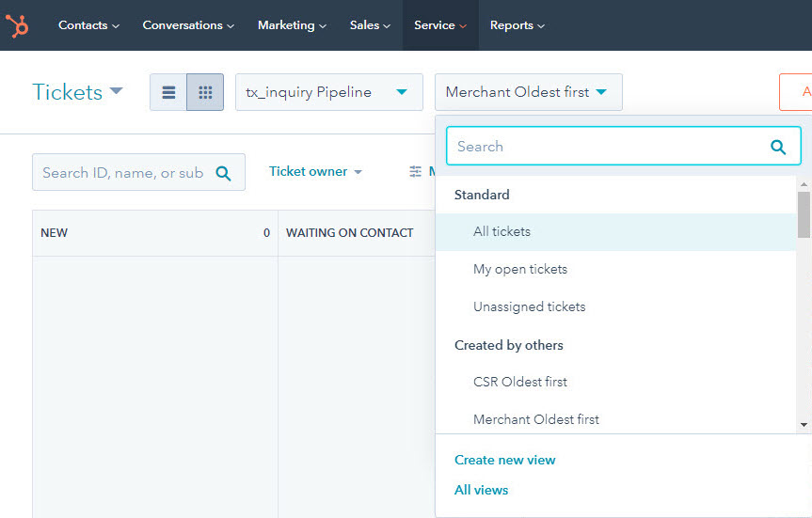Expand the Tickets object dropdown
The image size is (812, 518).
point(77,92)
